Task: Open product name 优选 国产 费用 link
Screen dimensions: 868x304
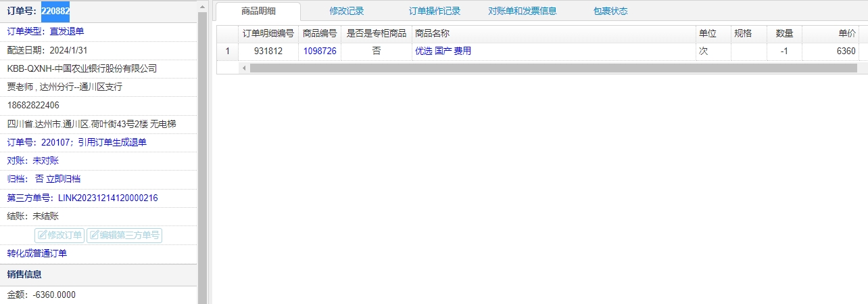Action: click(443, 51)
